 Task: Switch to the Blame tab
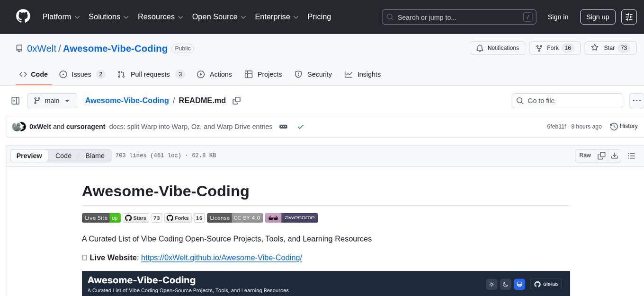(x=95, y=156)
